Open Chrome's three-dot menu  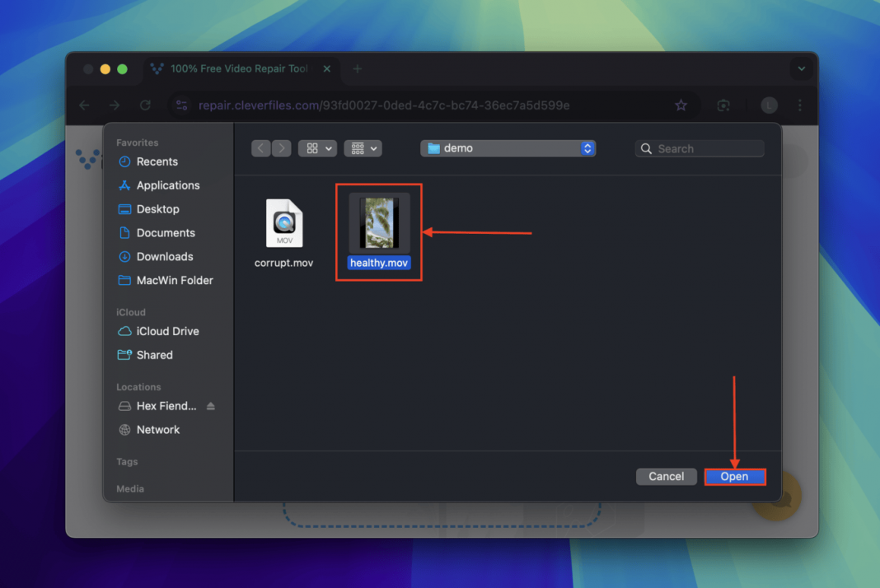click(800, 105)
